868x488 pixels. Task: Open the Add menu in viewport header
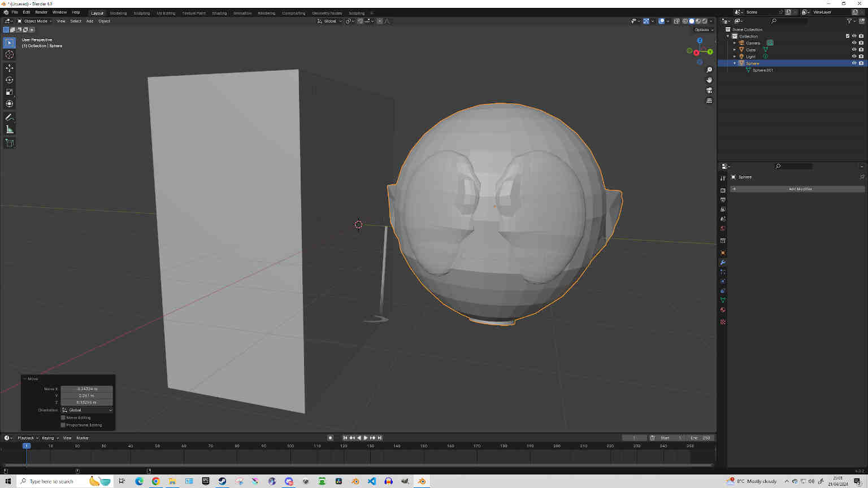(90, 21)
